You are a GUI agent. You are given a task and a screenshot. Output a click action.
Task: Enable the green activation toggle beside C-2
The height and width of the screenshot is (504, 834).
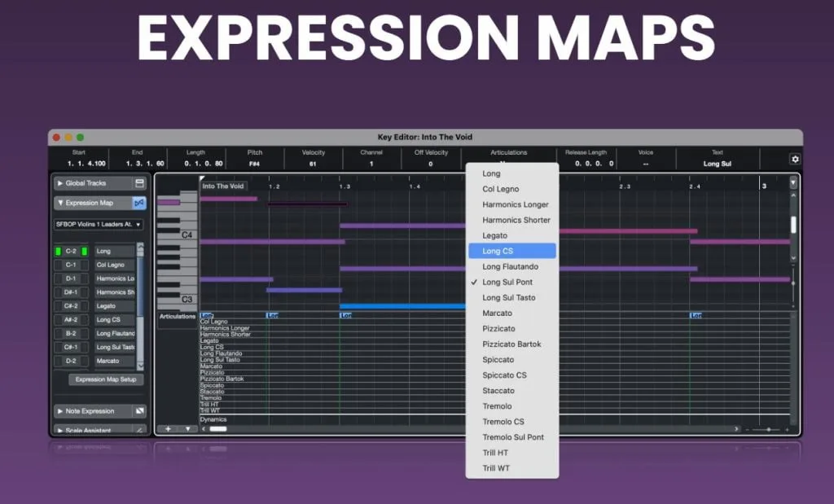click(x=59, y=250)
